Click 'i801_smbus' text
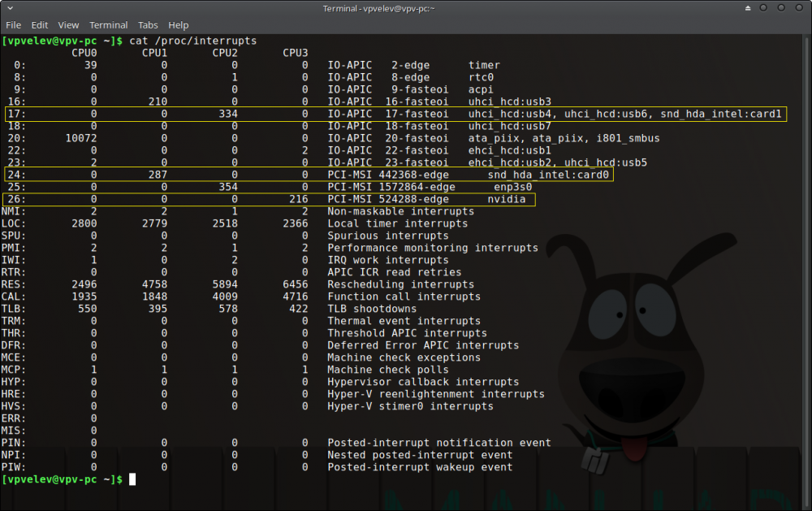 628,138
